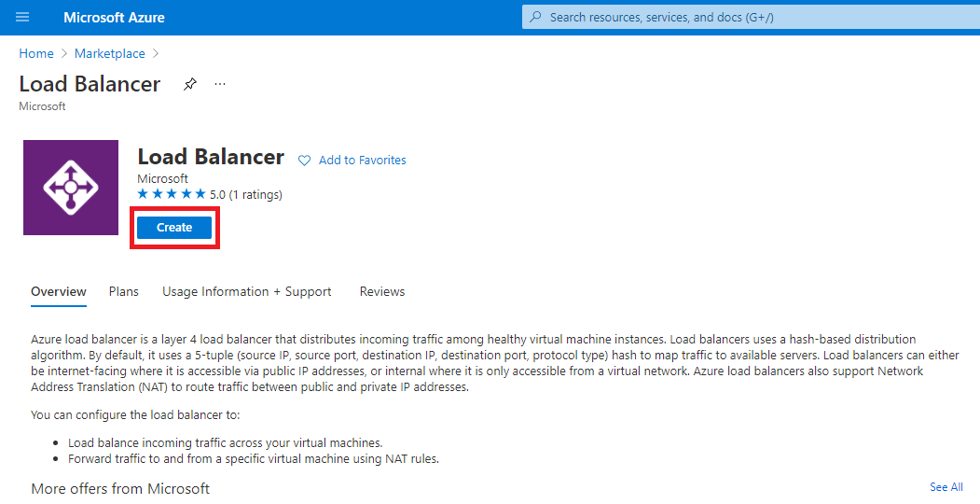Click the chevron after Marketplace breadcrumb

pos(156,53)
